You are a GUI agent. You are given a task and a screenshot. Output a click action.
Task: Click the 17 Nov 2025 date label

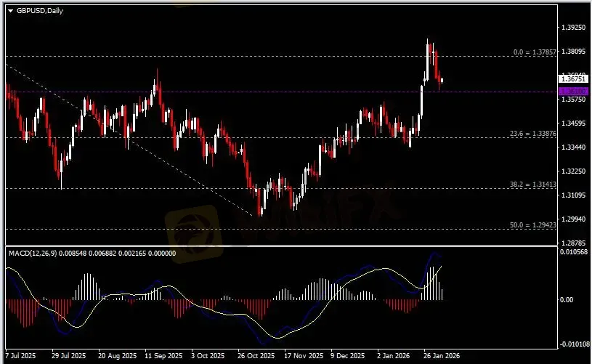[x=304, y=356]
